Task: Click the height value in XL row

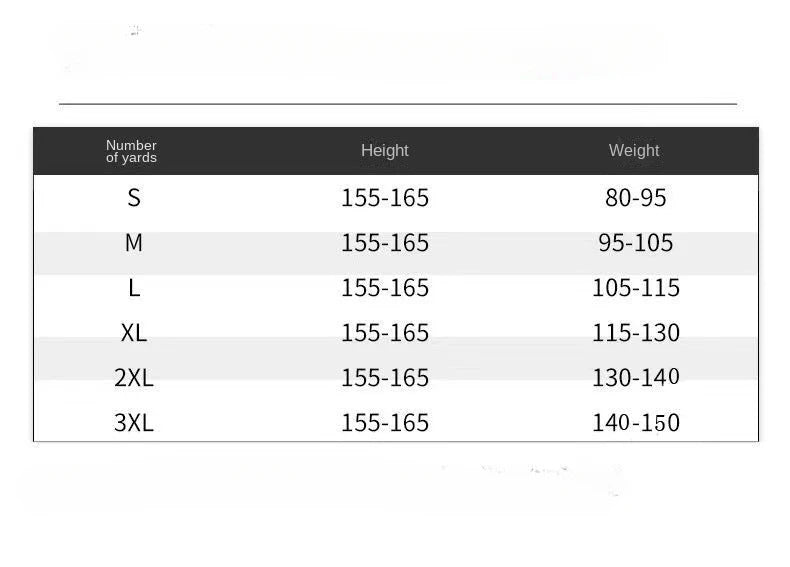Action: pos(385,333)
